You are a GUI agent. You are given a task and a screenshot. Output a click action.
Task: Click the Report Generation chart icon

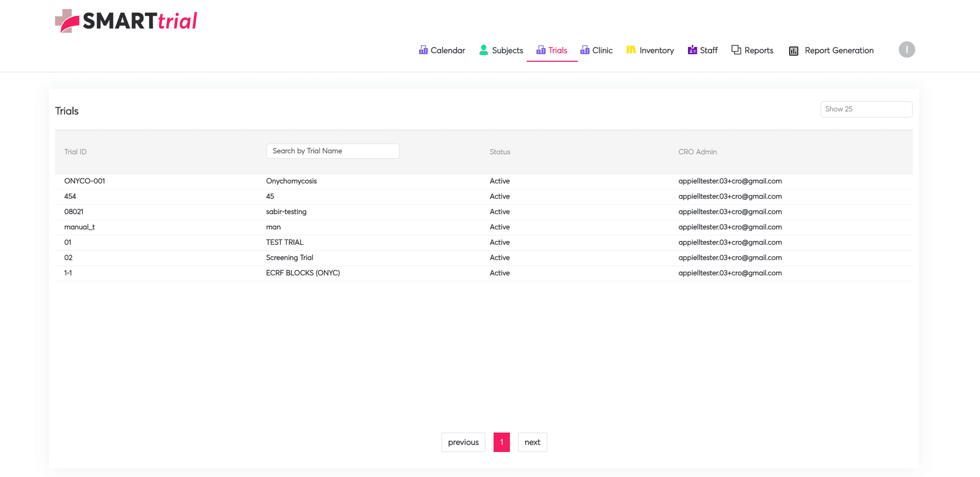(794, 51)
